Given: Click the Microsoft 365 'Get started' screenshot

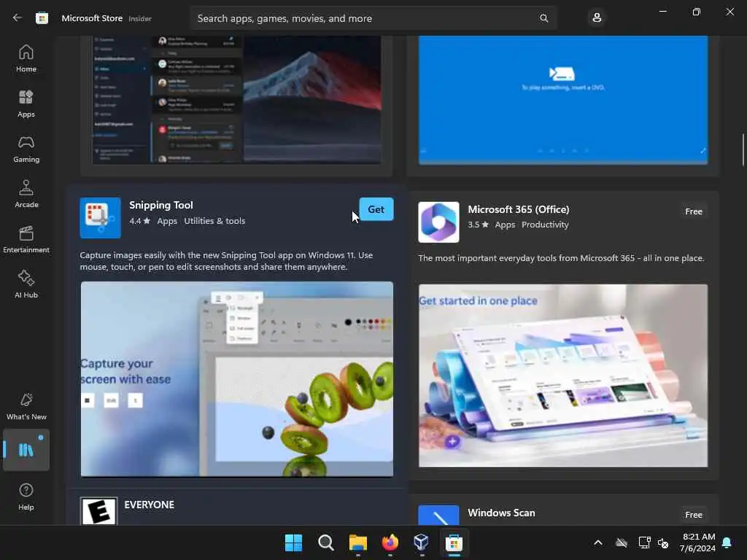Looking at the screenshot, I should click(563, 376).
